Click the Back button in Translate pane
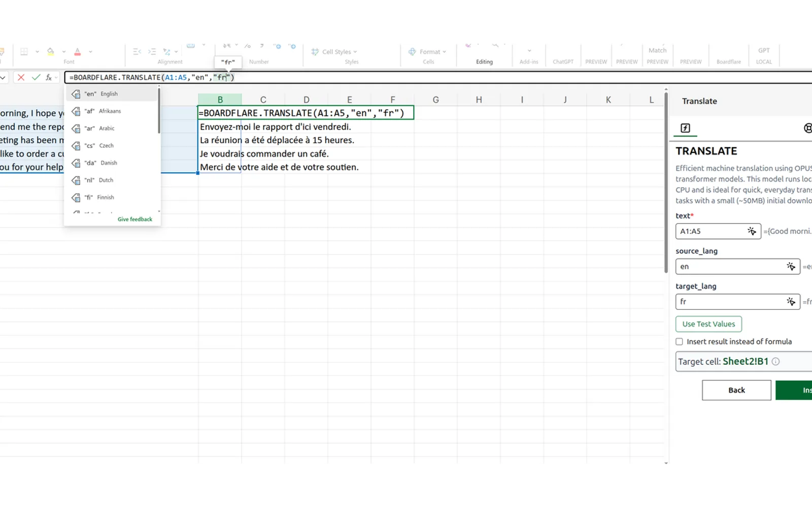The image size is (812, 508). click(x=736, y=390)
